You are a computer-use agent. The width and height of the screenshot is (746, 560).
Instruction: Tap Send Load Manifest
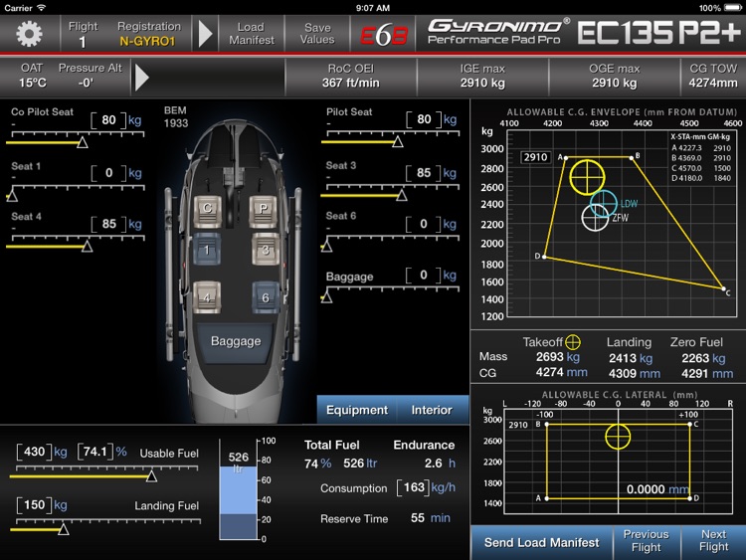(x=541, y=543)
